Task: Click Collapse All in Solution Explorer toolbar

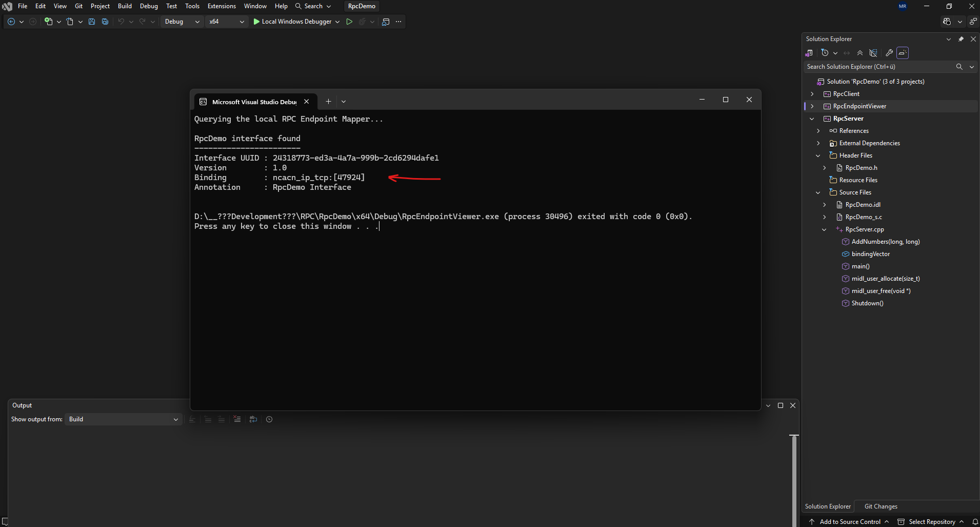Action: 860,53
